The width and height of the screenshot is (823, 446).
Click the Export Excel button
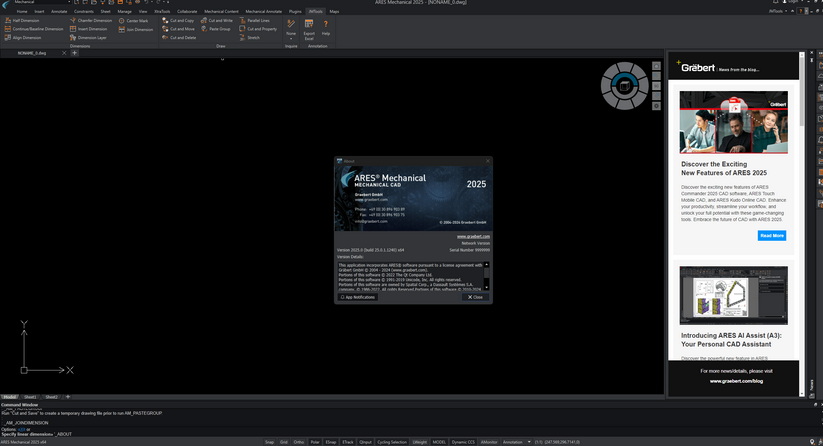click(x=309, y=29)
